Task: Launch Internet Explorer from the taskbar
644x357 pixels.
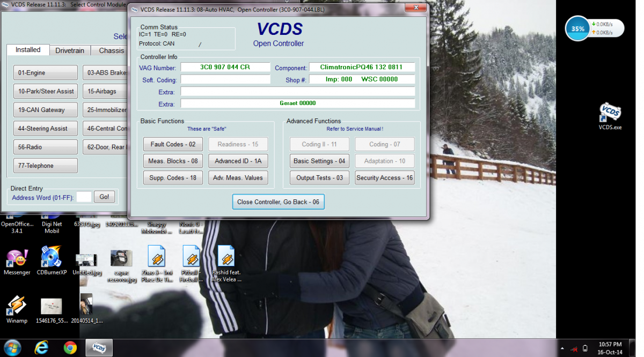Action: 41,348
